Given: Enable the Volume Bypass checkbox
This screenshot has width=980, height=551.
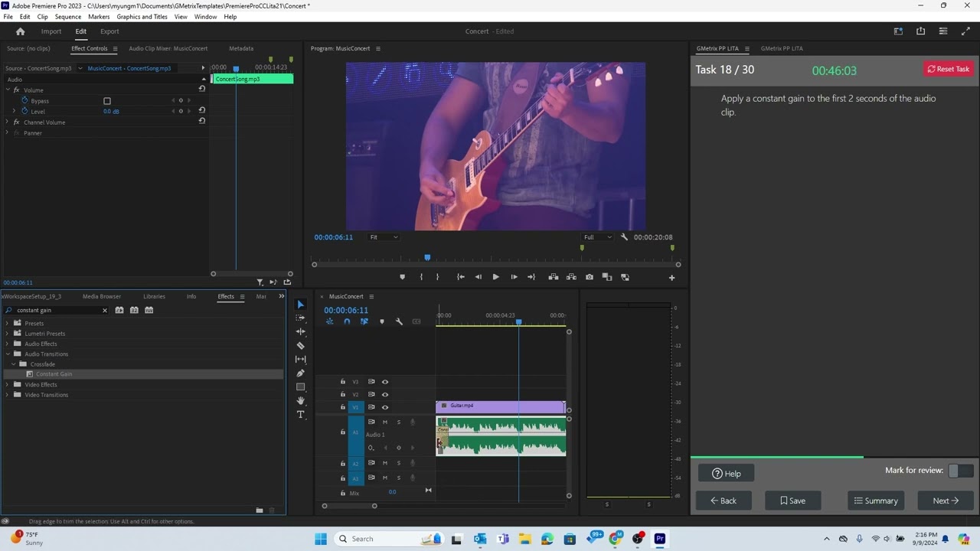Looking at the screenshot, I should [107, 101].
